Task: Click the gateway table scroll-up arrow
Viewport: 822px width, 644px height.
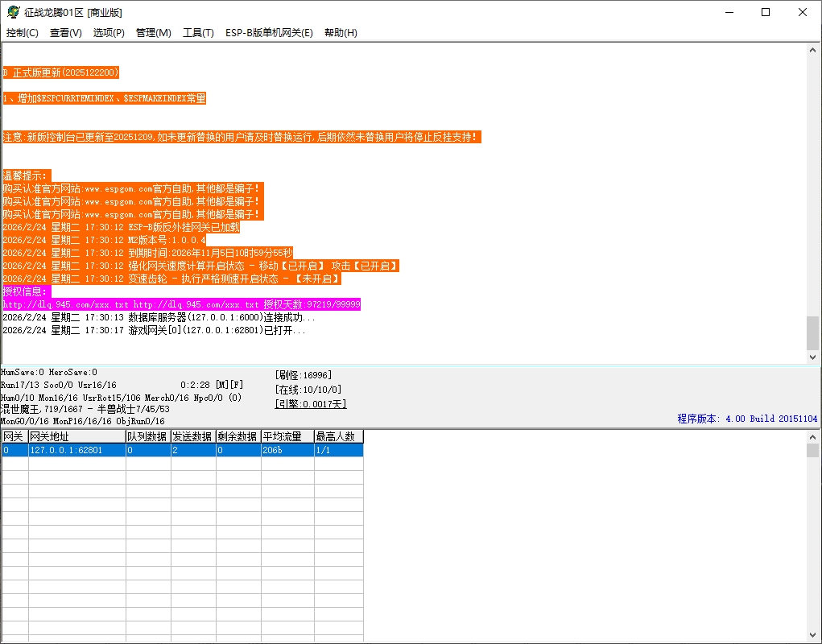Action: [813, 436]
